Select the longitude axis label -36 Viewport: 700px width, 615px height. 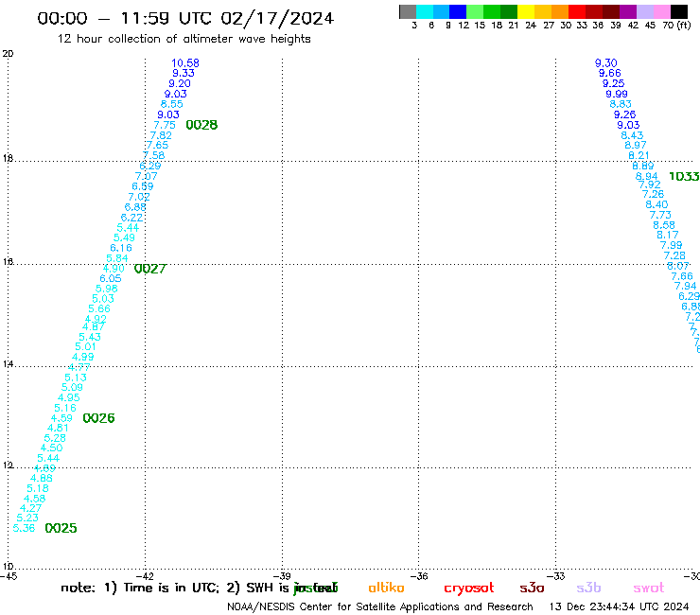[x=419, y=576]
